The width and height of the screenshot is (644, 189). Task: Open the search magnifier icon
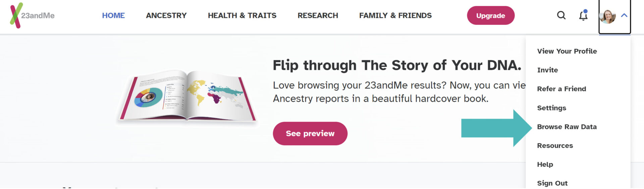[561, 15]
